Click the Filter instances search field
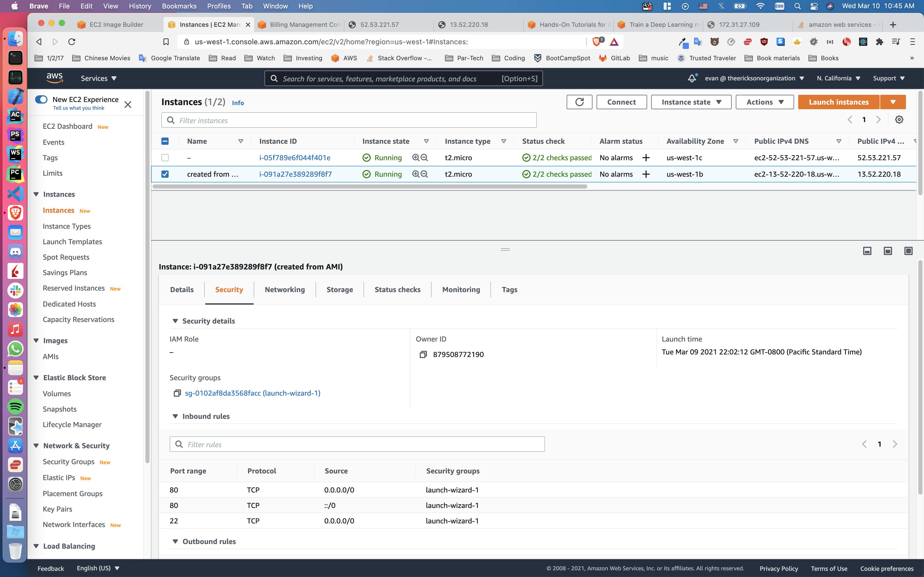The image size is (924, 577). [349, 121]
